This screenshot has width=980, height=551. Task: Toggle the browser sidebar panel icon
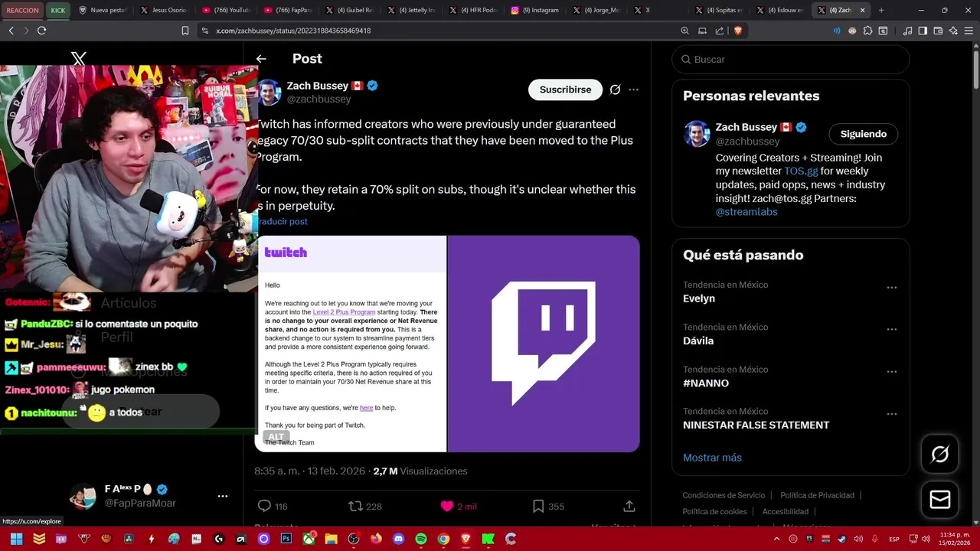pos(923,31)
